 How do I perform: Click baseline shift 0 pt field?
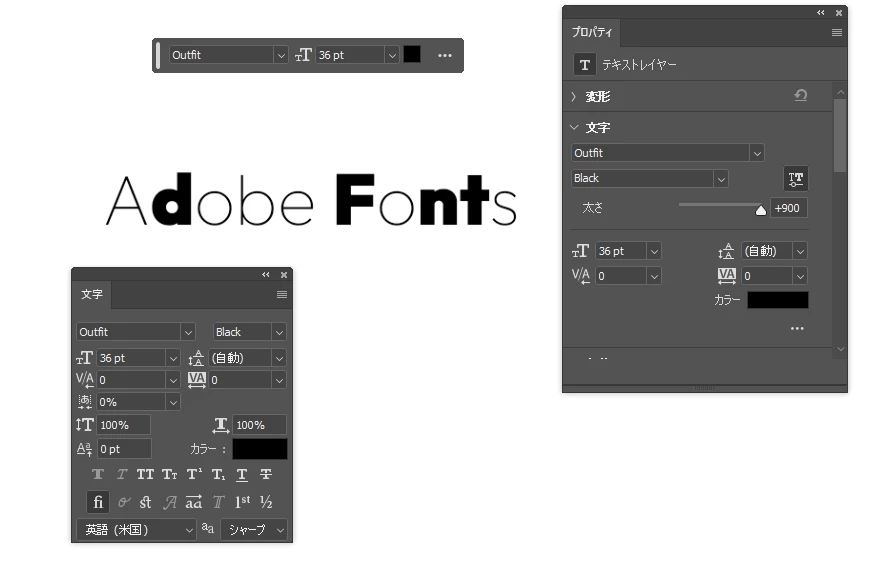click(x=124, y=449)
